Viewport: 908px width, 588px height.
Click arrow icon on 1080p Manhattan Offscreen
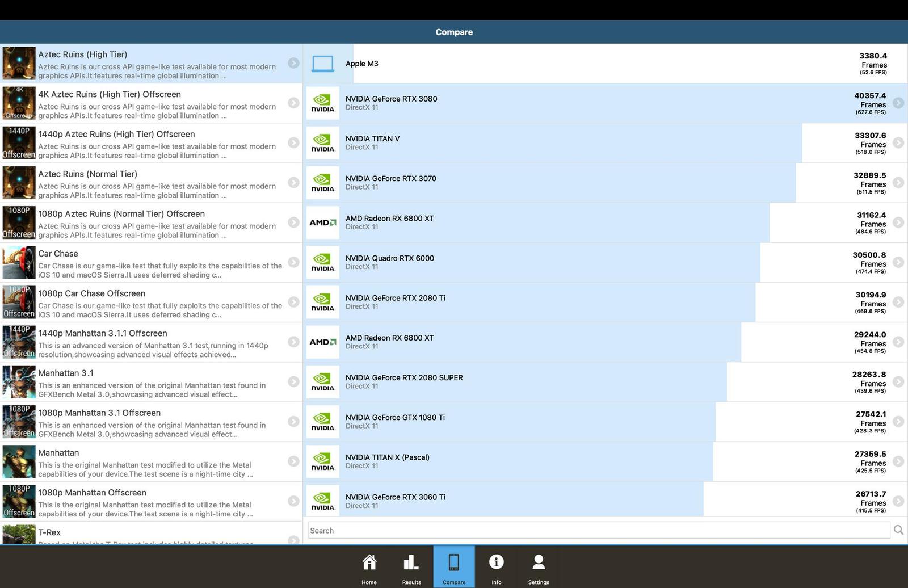click(x=293, y=501)
